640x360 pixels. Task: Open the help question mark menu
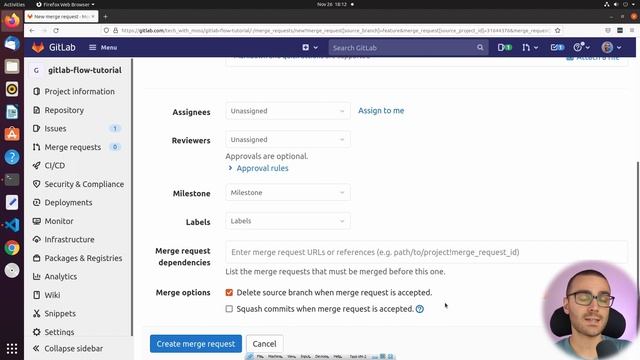tap(581, 47)
